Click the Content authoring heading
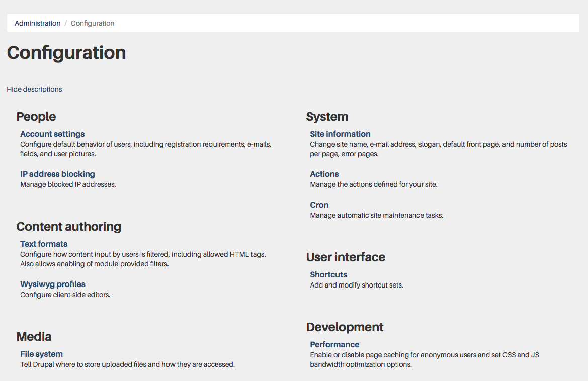The width and height of the screenshot is (588, 381). coord(68,227)
